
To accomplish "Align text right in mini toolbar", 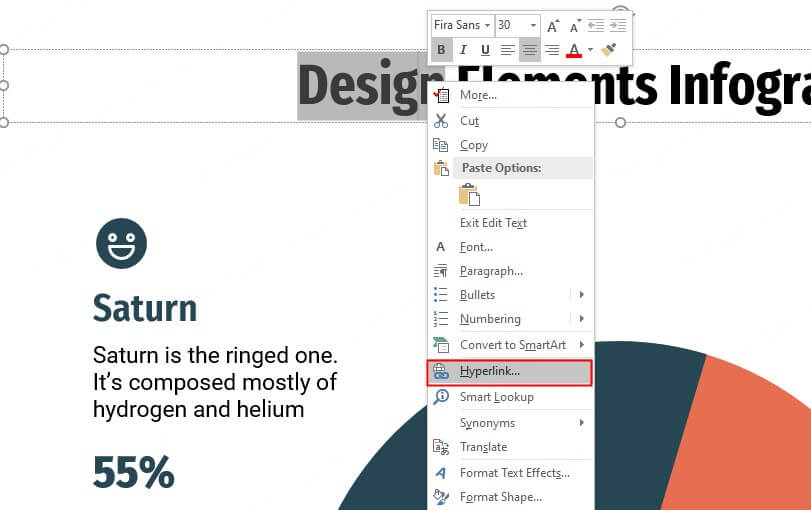I will coord(552,50).
